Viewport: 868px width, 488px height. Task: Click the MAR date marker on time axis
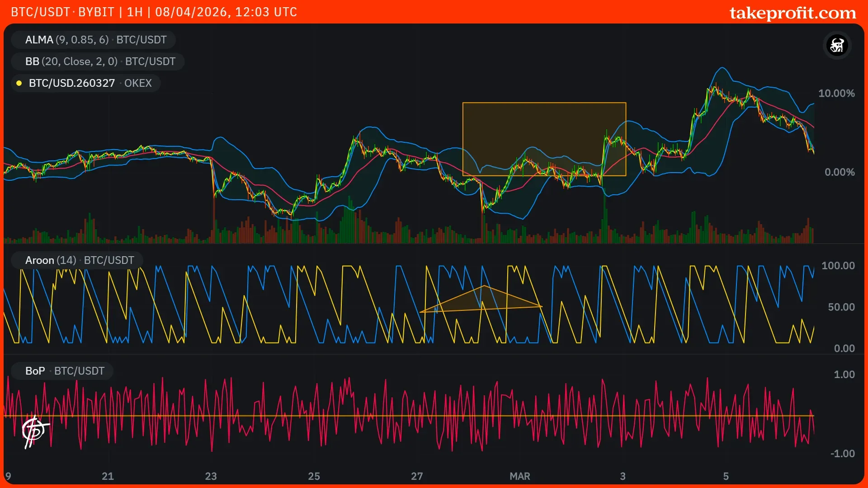coord(519,476)
